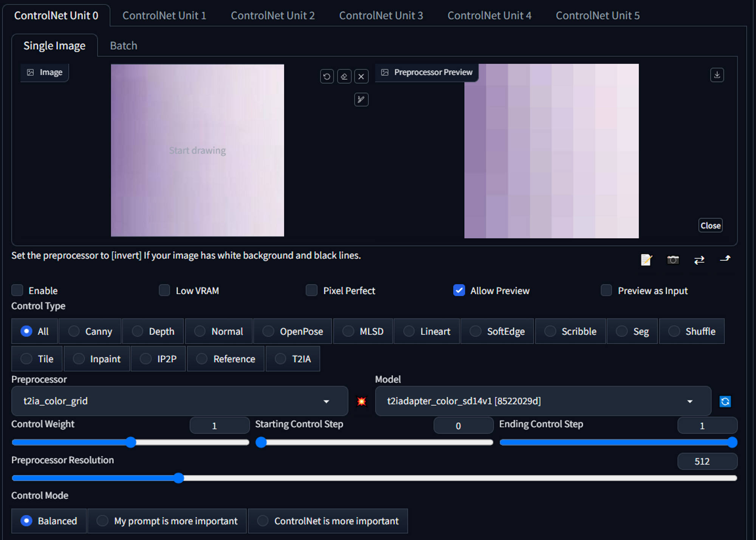Screen dimensions: 756x540
Task: Open the Batch tab
Action: click(x=123, y=46)
